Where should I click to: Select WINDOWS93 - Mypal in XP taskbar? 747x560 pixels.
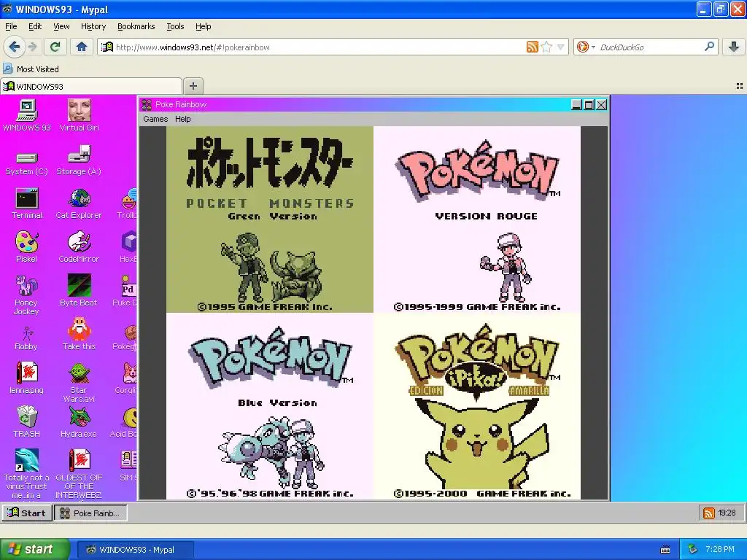click(x=135, y=550)
